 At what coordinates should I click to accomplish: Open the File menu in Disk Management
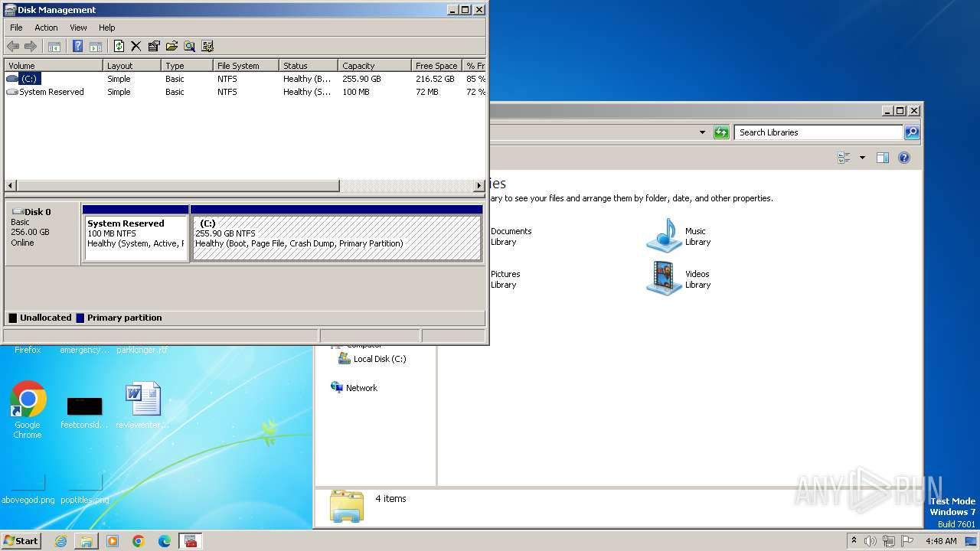coord(16,28)
